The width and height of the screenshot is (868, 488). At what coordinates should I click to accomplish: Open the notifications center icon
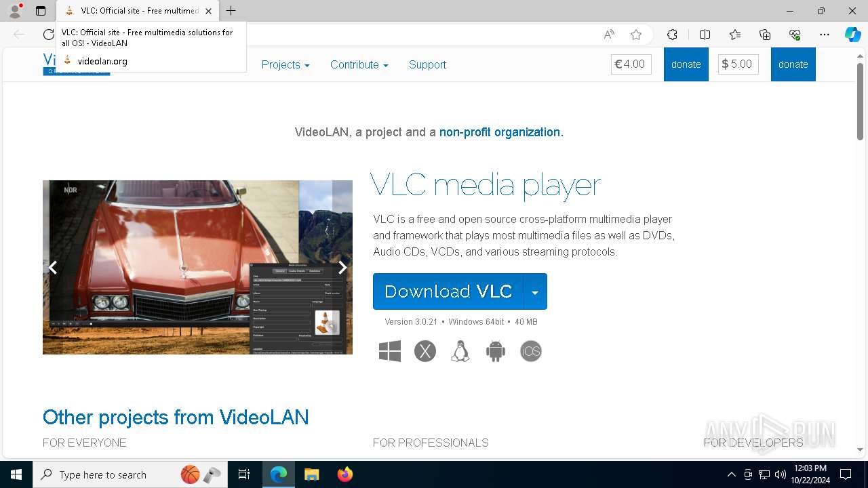click(846, 474)
